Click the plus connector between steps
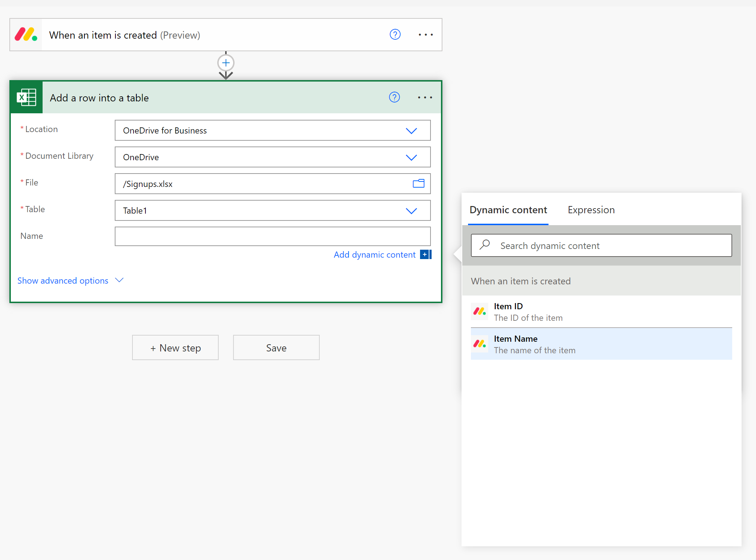756x560 pixels. (226, 62)
